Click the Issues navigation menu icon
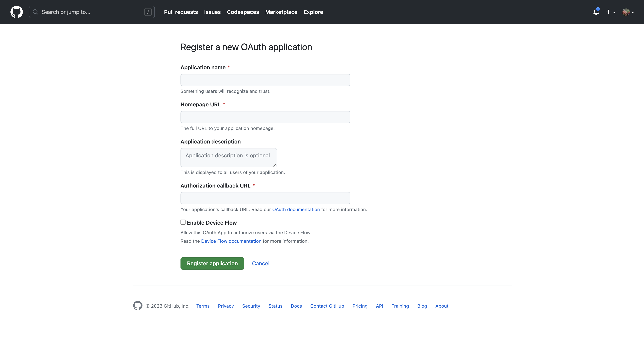Screen dimensions: 644x348 click(x=212, y=12)
